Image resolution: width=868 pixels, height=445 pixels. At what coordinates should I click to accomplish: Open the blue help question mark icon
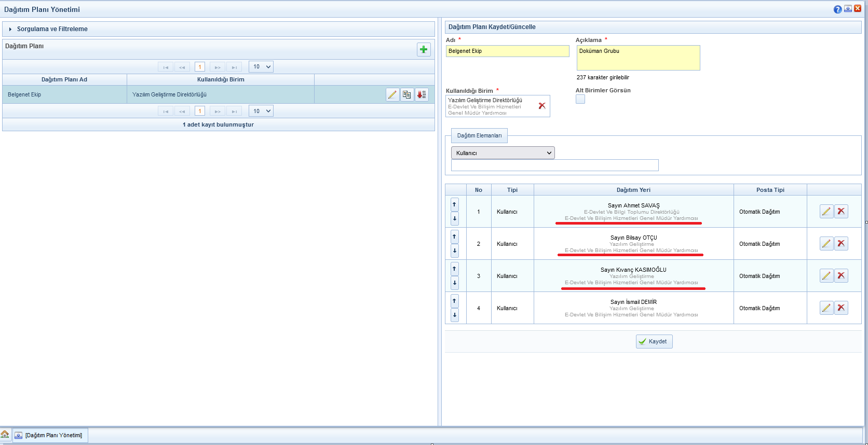pyautogui.click(x=837, y=9)
